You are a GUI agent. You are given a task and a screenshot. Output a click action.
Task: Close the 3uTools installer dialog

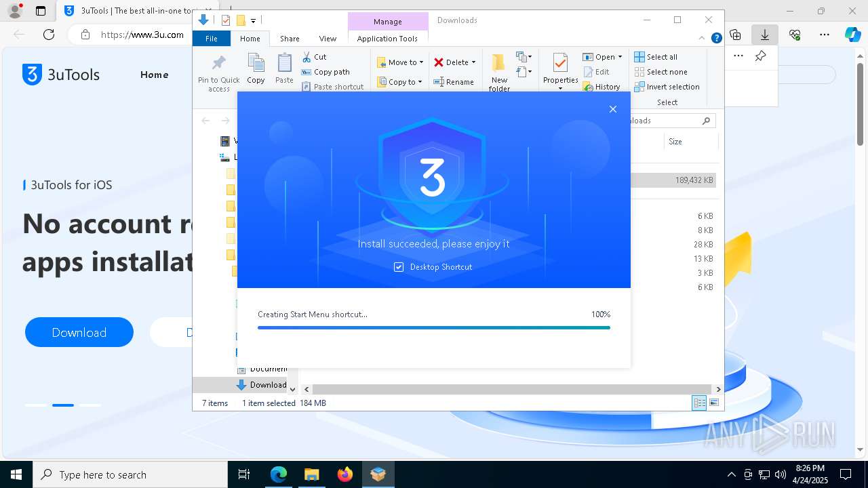coord(612,109)
